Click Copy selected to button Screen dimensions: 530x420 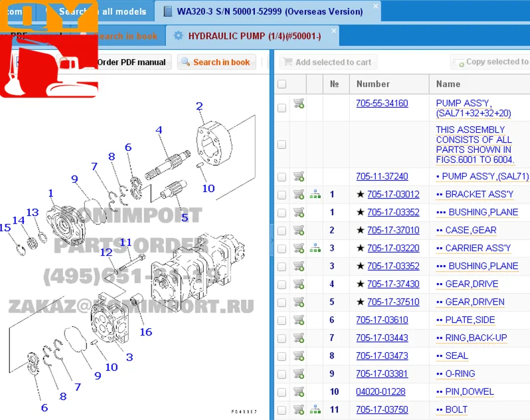pos(491,62)
